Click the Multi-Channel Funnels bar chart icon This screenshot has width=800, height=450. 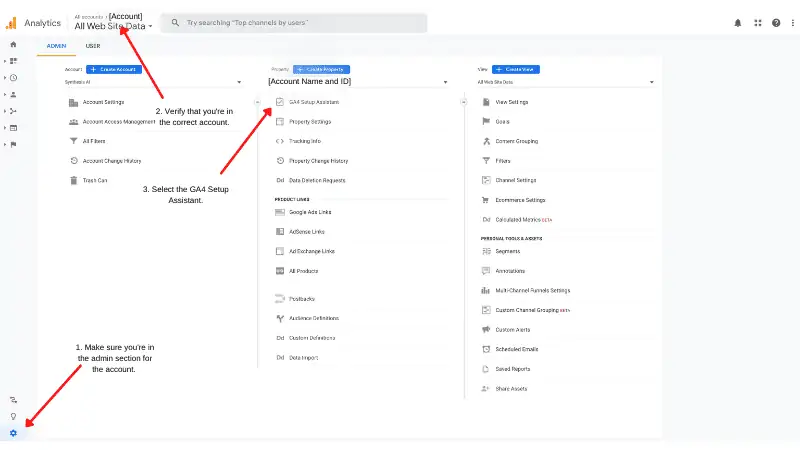pyautogui.click(x=486, y=290)
